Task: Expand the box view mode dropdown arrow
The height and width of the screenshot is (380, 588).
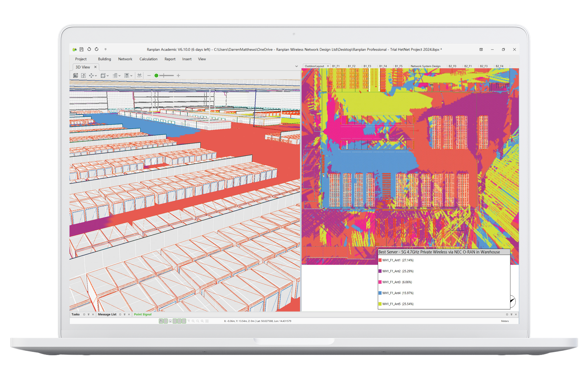Action: tap(108, 76)
